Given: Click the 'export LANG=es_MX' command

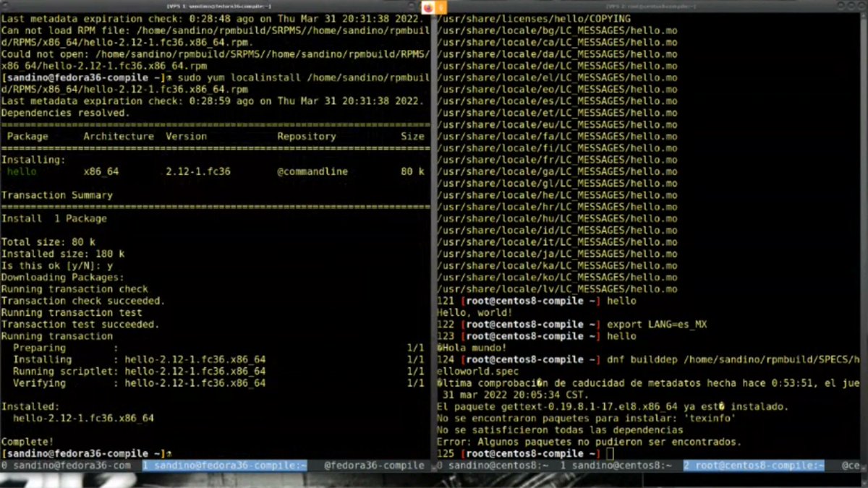Looking at the screenshot, I should 657,325.
